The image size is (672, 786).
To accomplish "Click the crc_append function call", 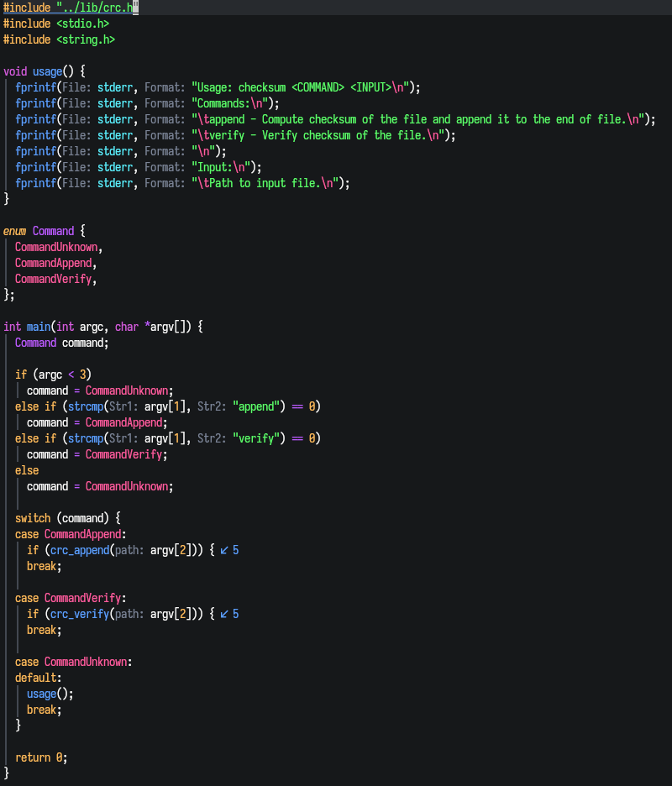I will pyautogui.click(x=80, y=550).
